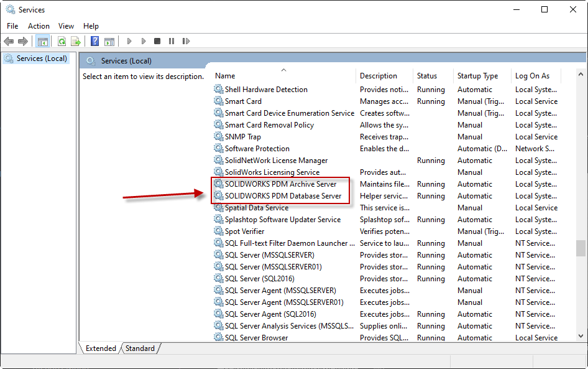Click gear icon next to SQL Server Browser

click(x=219, y=337)
